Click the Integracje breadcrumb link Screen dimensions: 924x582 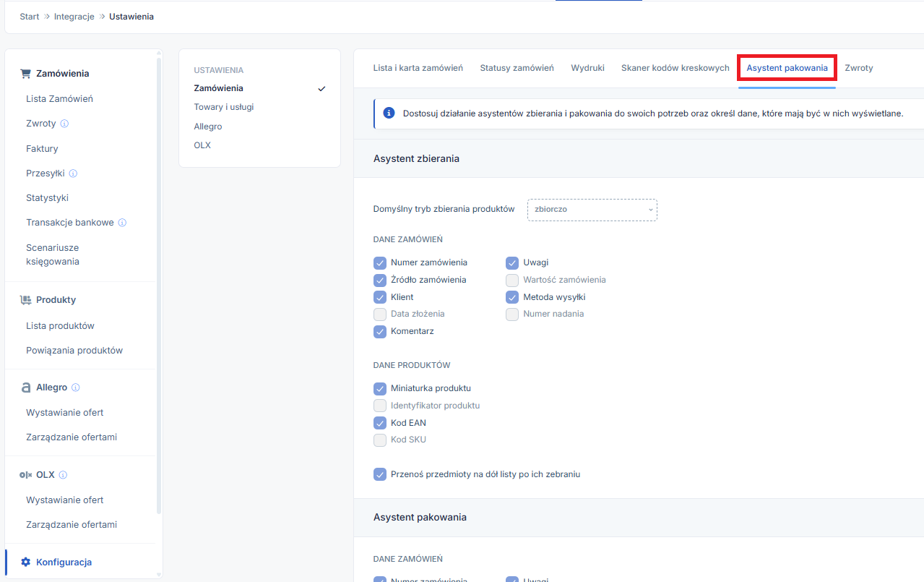tap(74, 17)
